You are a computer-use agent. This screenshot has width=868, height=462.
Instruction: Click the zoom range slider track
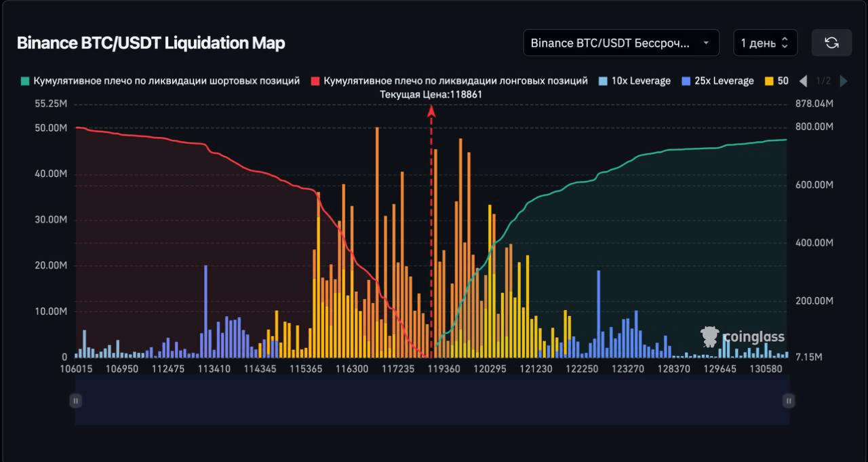click(432, 401)
